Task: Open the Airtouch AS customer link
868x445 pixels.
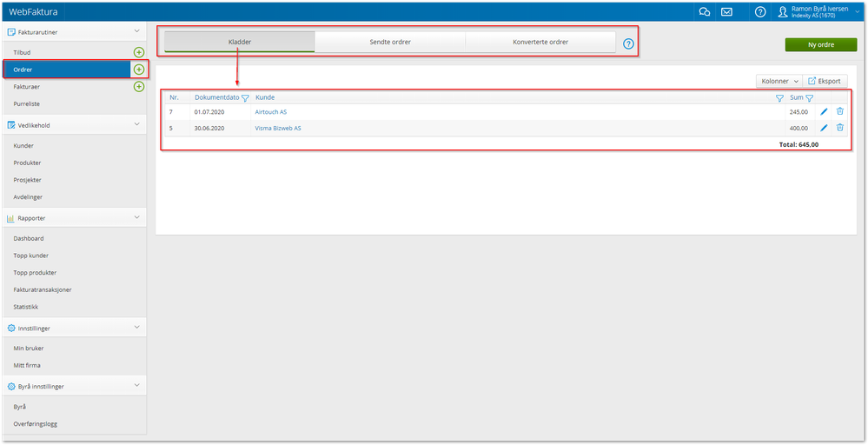Action: (x=271, y=112)
